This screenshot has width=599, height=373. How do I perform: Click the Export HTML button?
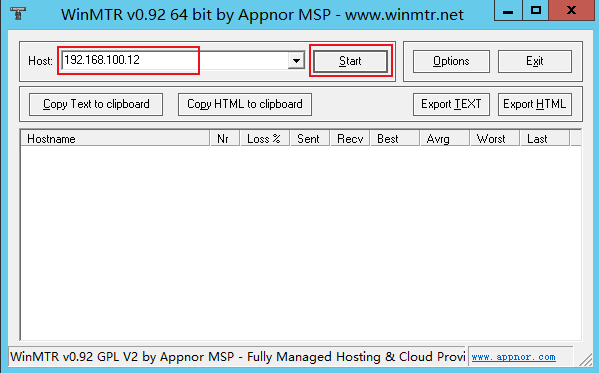tap(534, 104)
